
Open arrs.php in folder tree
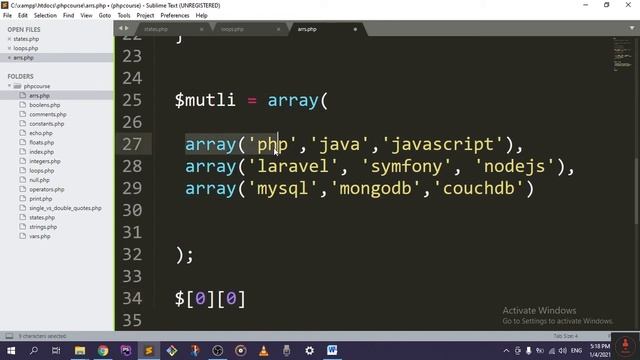pyautogui.click(x=39, y=96)
